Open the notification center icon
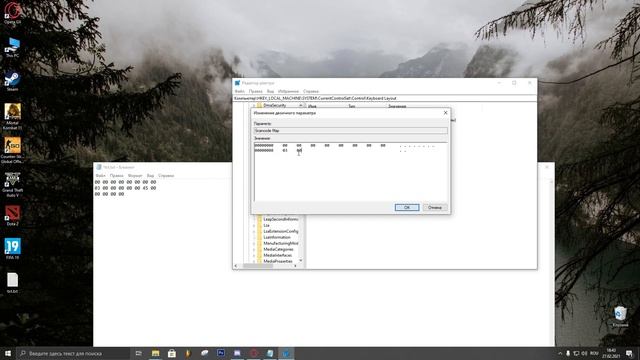 coord(629,353)
